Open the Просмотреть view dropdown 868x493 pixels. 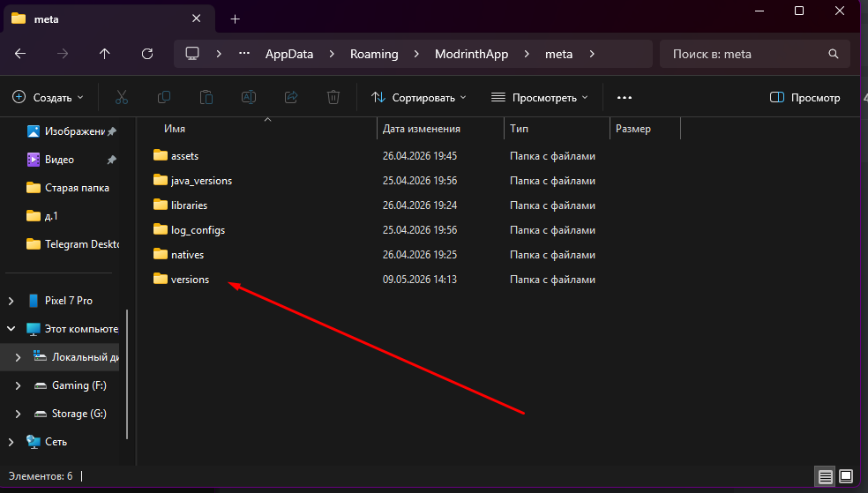(x=540, y=97)
